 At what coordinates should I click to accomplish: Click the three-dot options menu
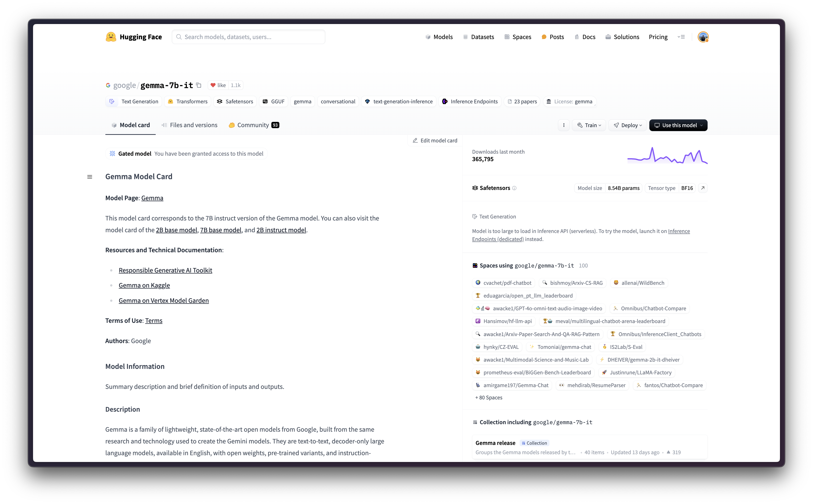[x=564, y=125]
